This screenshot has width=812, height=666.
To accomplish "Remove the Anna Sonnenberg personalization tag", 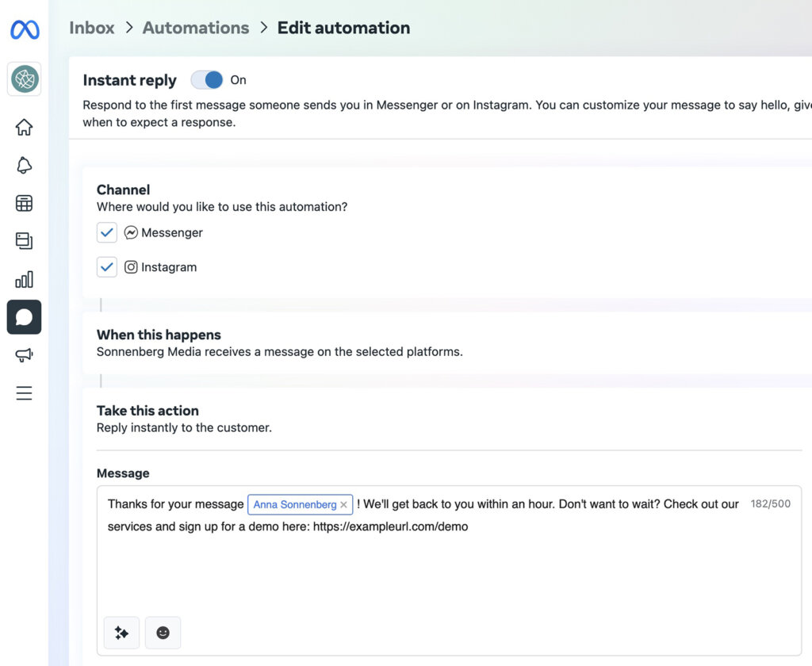I will 344,504.
